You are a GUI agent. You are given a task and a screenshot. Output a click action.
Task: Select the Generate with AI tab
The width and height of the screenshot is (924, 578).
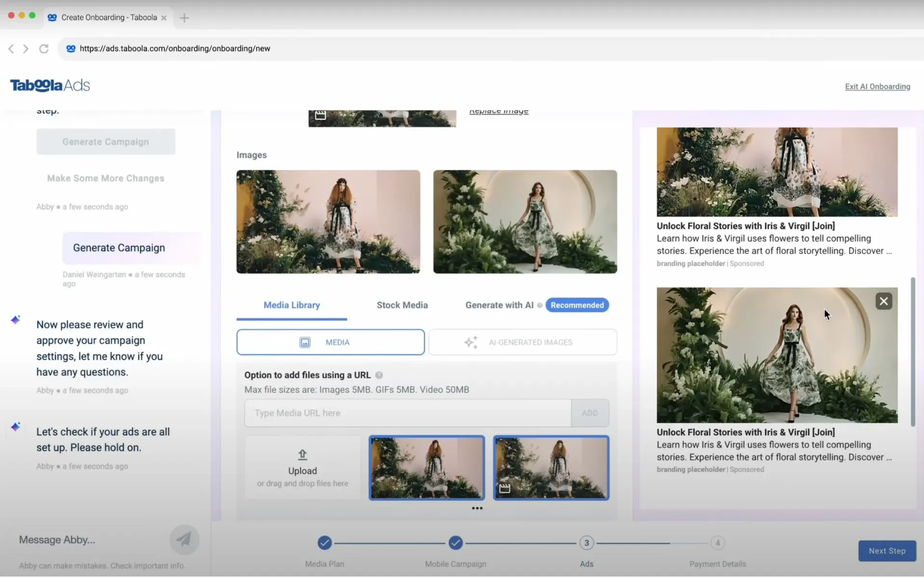click(499, 304)
